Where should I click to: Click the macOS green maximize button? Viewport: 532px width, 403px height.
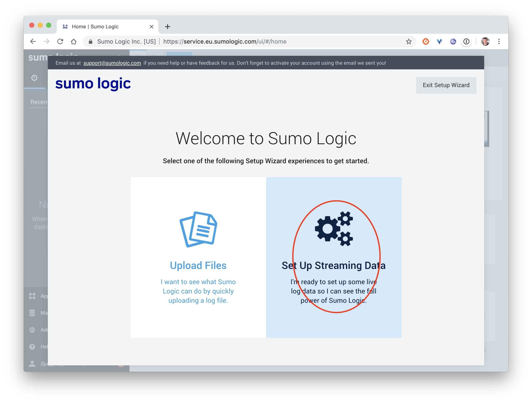click(49, 25)
